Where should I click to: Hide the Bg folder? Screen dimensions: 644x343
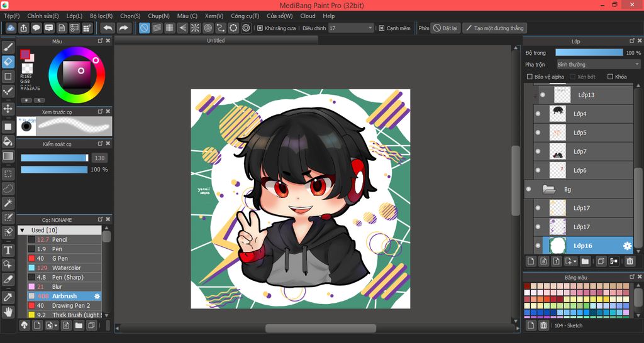528,189
